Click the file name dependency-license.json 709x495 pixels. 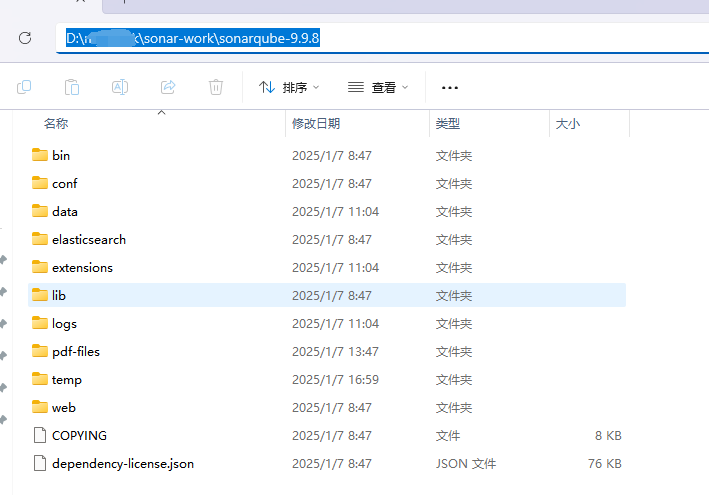123,464
